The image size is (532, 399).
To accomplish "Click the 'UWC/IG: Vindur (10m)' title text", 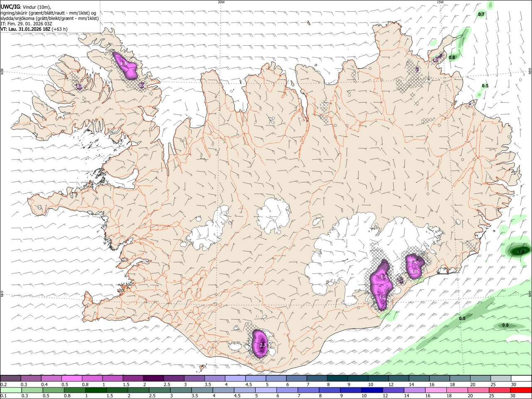I will 26,7.
